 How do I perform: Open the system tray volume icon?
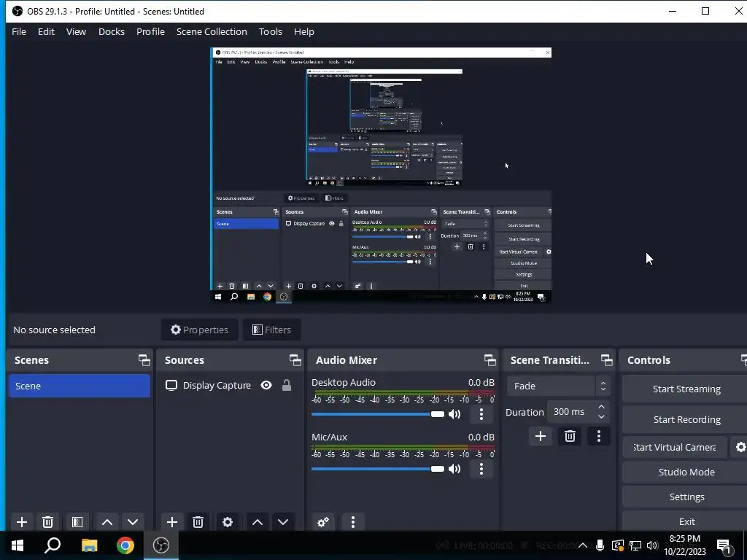[x=652, y=545]
